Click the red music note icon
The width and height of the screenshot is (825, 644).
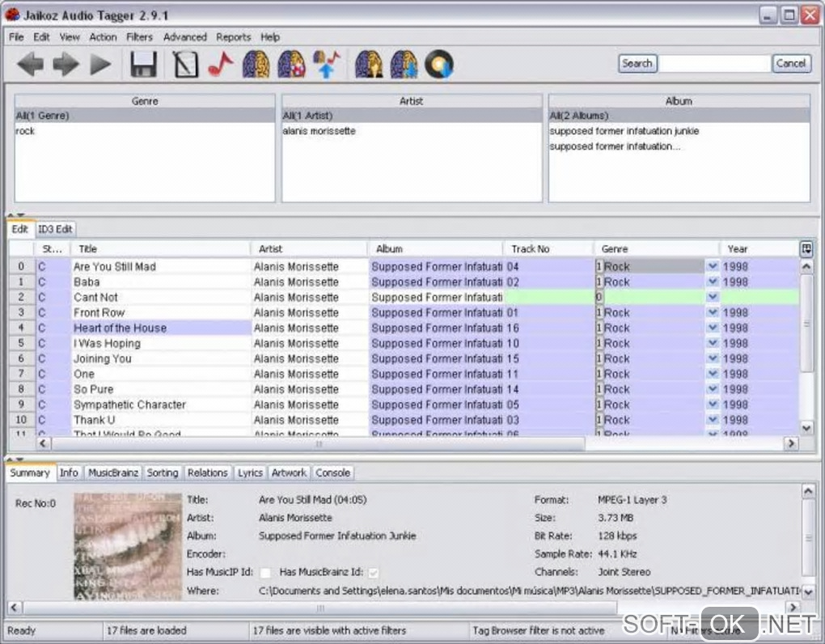click(221, 65)
